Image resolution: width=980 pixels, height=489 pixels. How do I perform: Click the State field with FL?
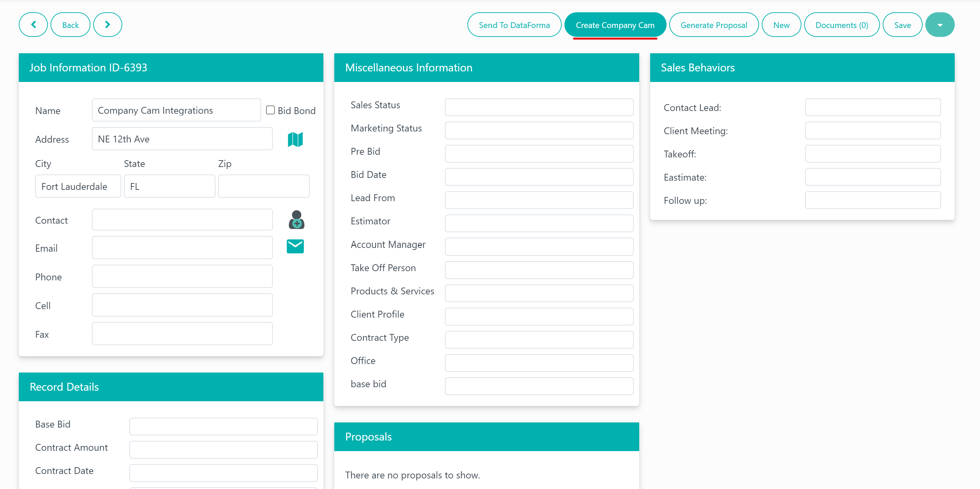pyautogui.click(x=169, y=186)
